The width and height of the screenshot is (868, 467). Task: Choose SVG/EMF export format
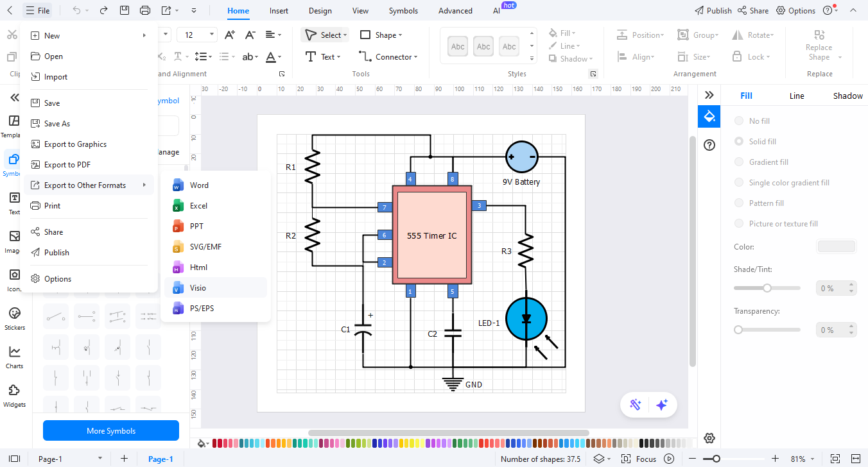pyautogui.click(x=216, y=246)
